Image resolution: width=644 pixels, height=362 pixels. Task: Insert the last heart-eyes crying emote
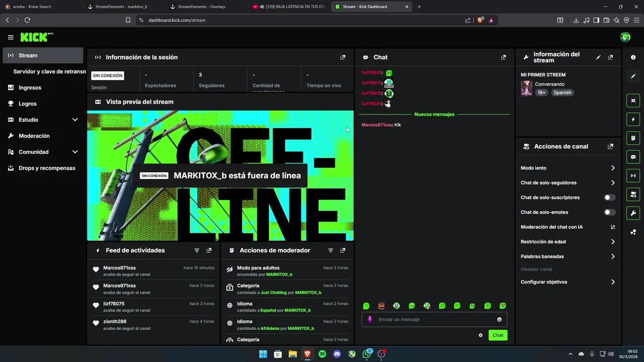(x=503, y=306)
